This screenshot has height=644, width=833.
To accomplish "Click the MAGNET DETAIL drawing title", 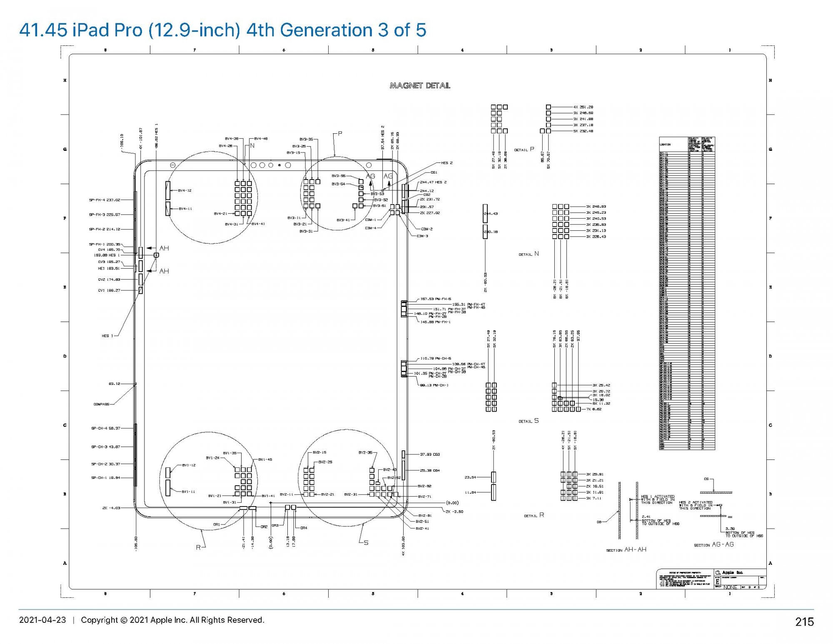I will pos(419,85).
